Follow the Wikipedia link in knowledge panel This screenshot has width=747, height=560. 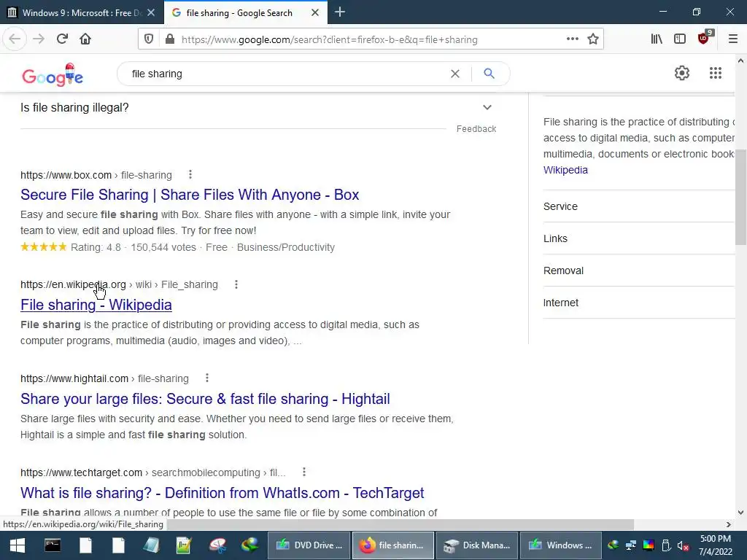click(565, 170)
